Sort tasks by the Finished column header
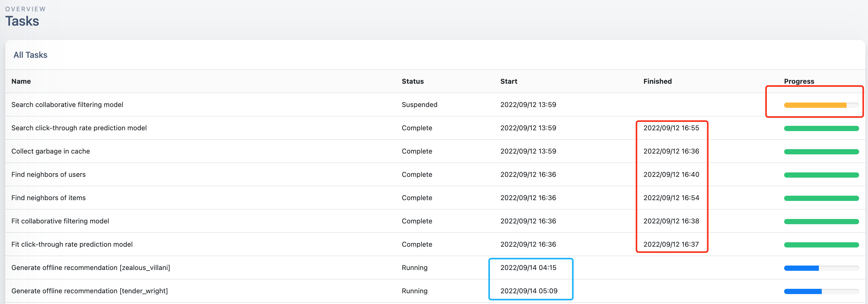 pos(657,81)
